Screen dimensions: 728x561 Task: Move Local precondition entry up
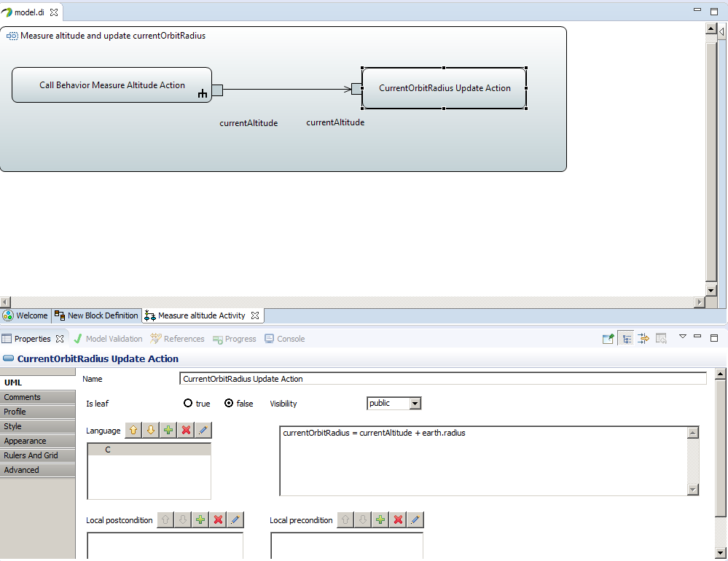tap(345, 519)
